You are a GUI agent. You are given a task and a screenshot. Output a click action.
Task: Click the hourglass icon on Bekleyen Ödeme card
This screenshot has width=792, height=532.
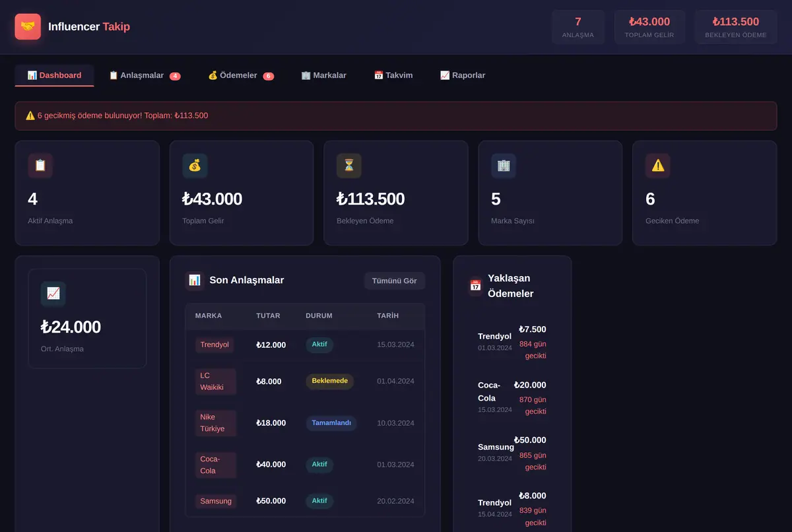point(349,166)
